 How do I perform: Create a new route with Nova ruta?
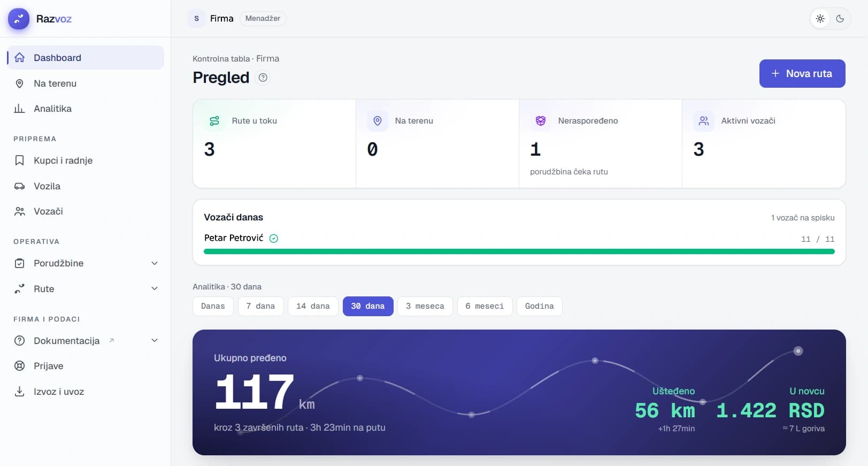802,73
